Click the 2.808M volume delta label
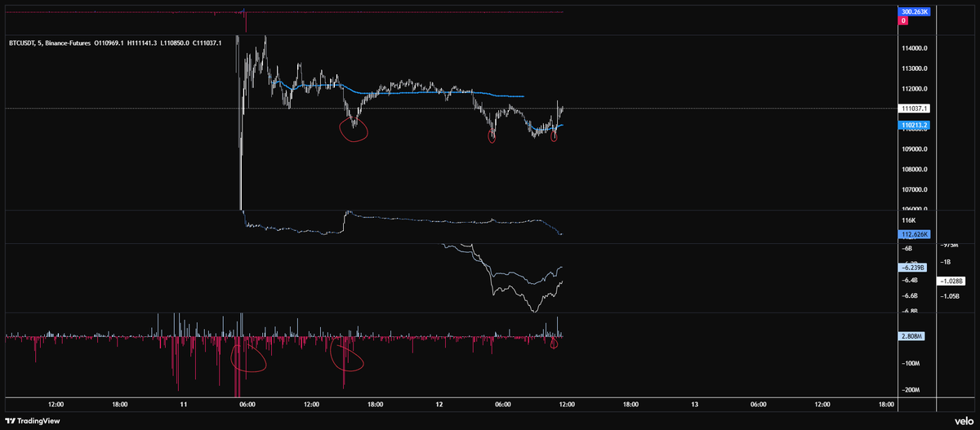Screen dimensions: 980x430 point(911,335)
